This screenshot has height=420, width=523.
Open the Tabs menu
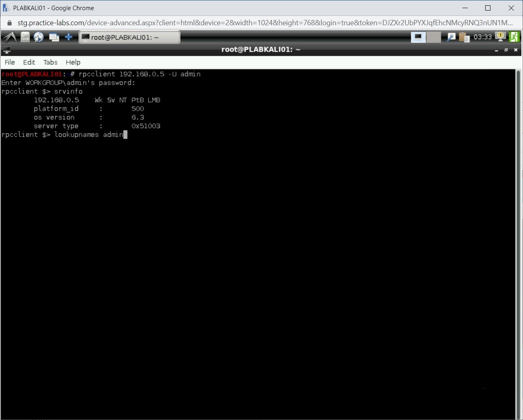(x=50, y=62)
